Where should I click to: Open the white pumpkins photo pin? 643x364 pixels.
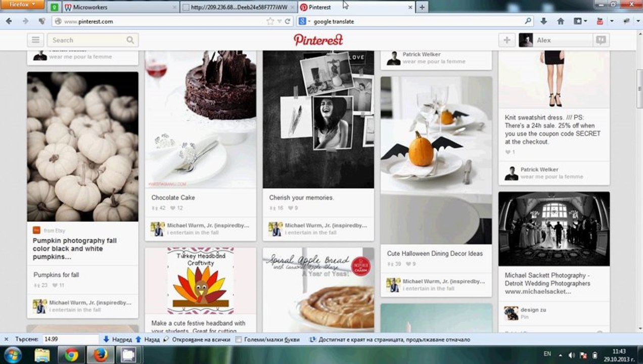(82, 147)
